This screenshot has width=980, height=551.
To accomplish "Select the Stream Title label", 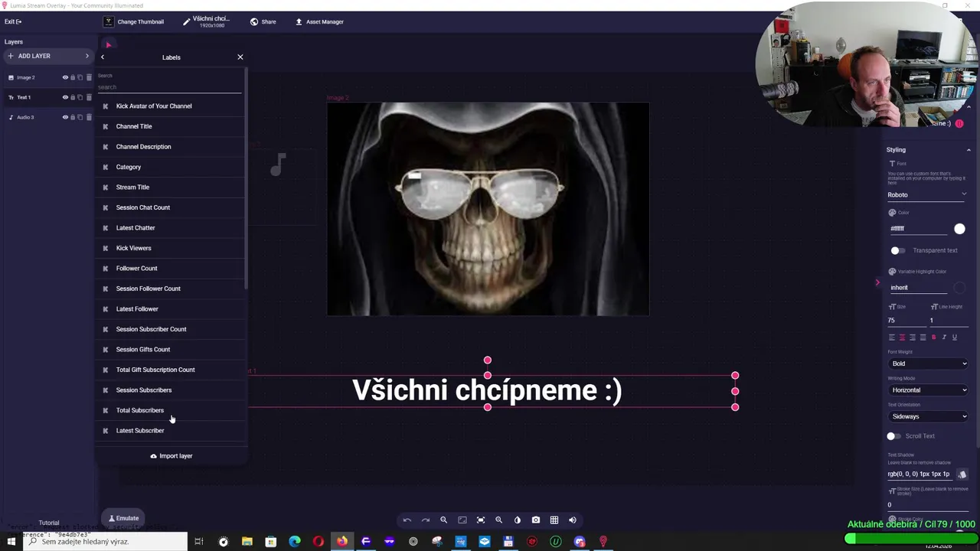I will (x=170, y=187).
